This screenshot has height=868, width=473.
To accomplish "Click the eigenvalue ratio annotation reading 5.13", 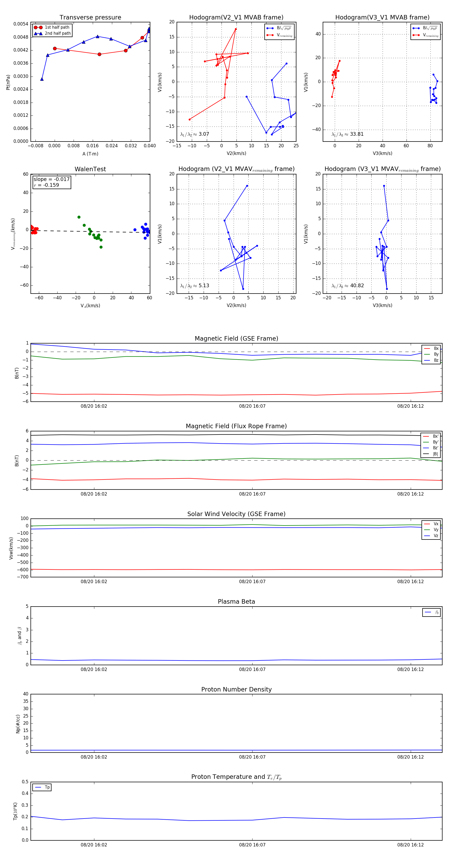I will (194, 286).
